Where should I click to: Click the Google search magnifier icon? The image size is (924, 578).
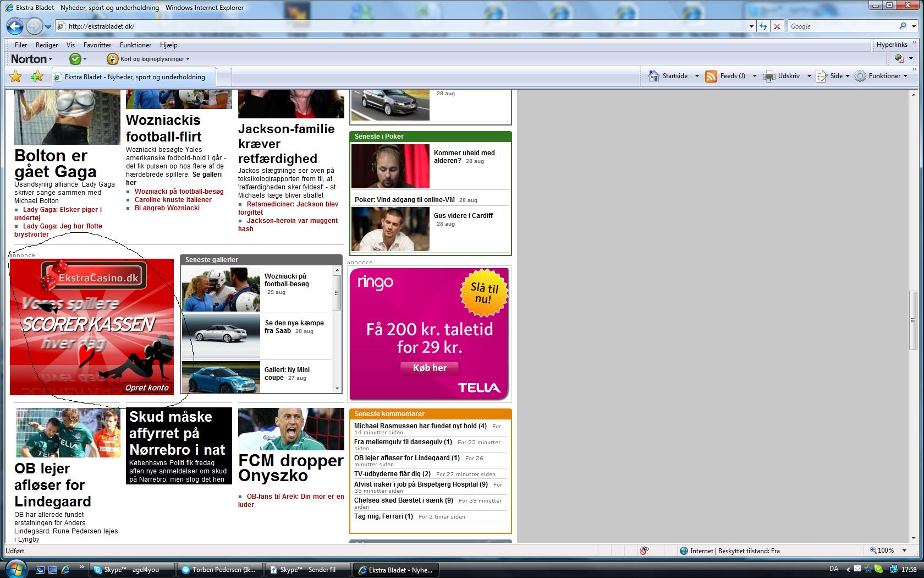(903, 26)
